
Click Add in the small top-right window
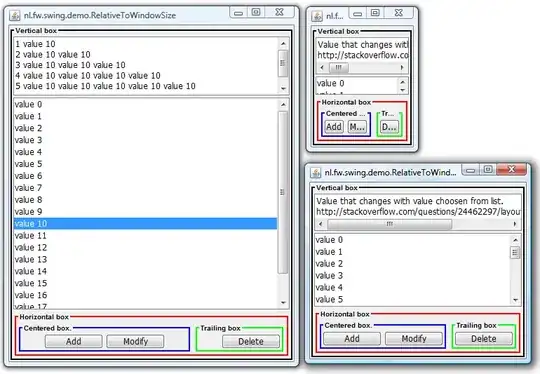[334, 127]
